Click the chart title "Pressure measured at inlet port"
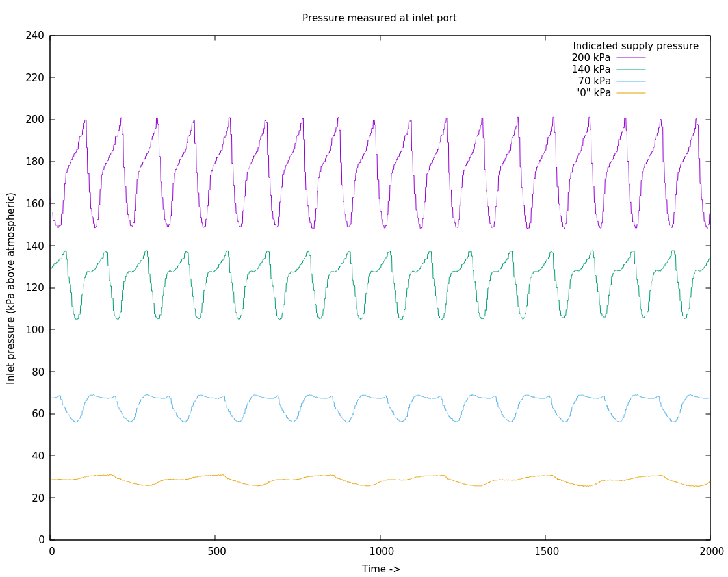 tap(379, 18)
